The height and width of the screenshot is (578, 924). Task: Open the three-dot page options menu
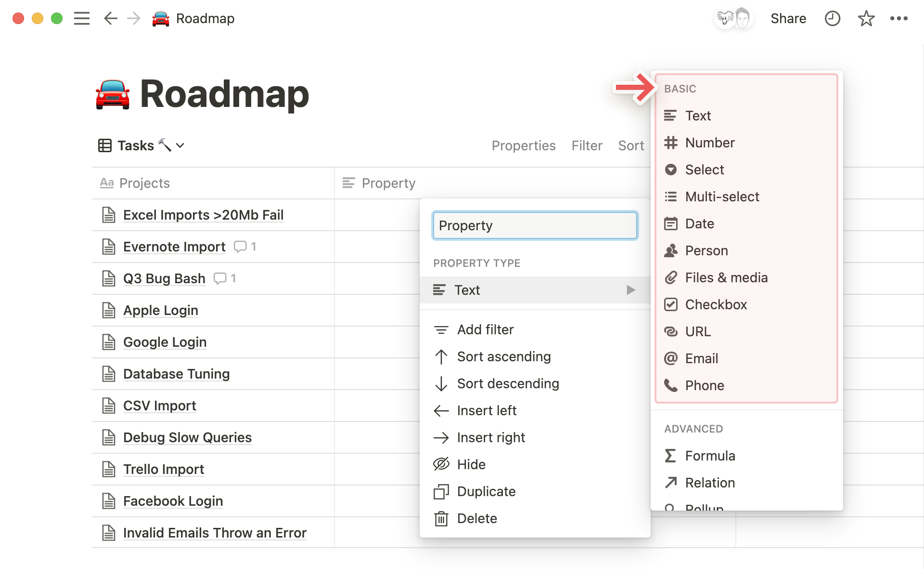[898, 18]
